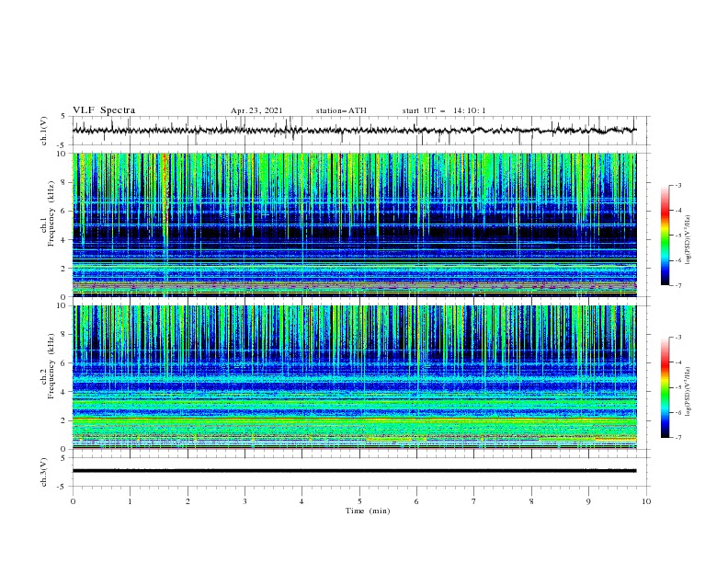
Task: Click the log(PSD) label of ch.1 colorbar
Action: pyautogui.click(x=688, y=240)
